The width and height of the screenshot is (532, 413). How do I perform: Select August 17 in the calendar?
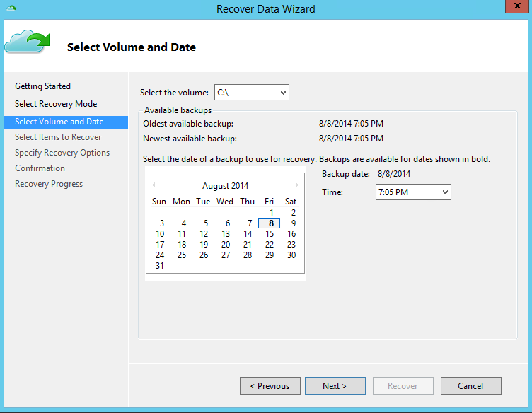(x=160, y=245)
